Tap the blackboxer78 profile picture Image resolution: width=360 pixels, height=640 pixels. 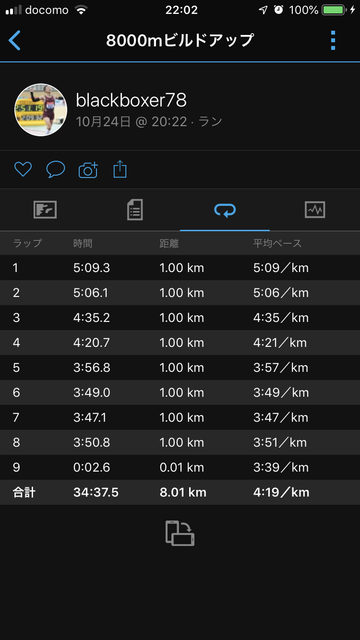point(41,110)
